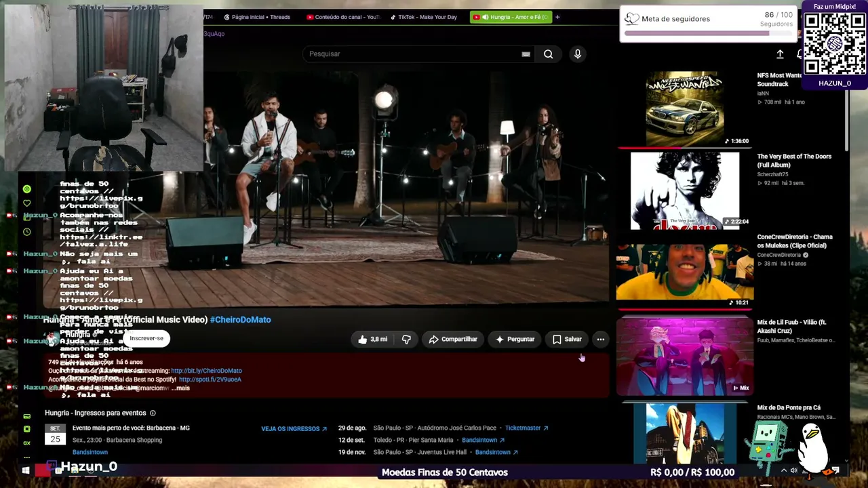Image resolution: width=868 pixels, height=488 pixels.
Task: Start voice search with the microphone icon
Action: point(577,54)
